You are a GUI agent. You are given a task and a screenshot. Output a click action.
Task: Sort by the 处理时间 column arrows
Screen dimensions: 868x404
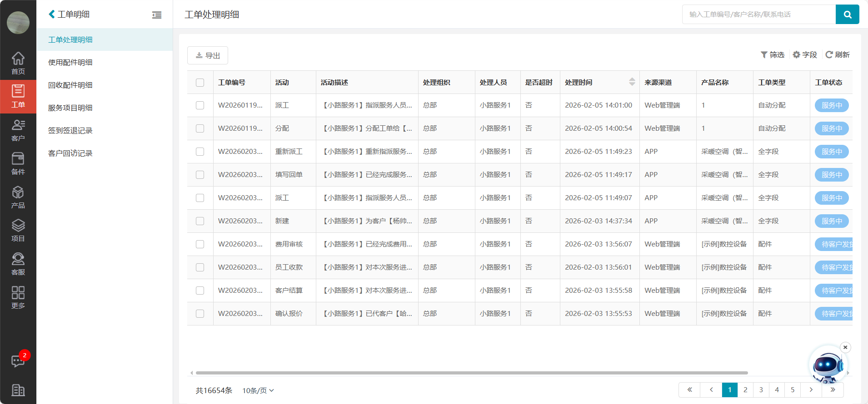632,82
